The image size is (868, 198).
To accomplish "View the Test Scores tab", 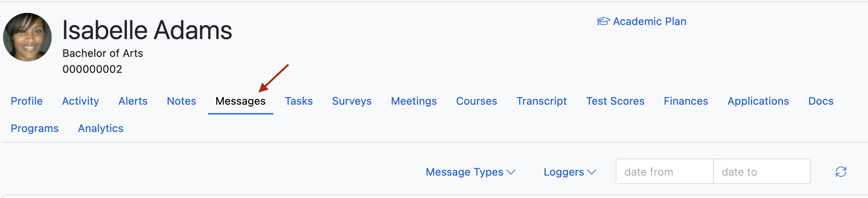I will click(615, 101).
